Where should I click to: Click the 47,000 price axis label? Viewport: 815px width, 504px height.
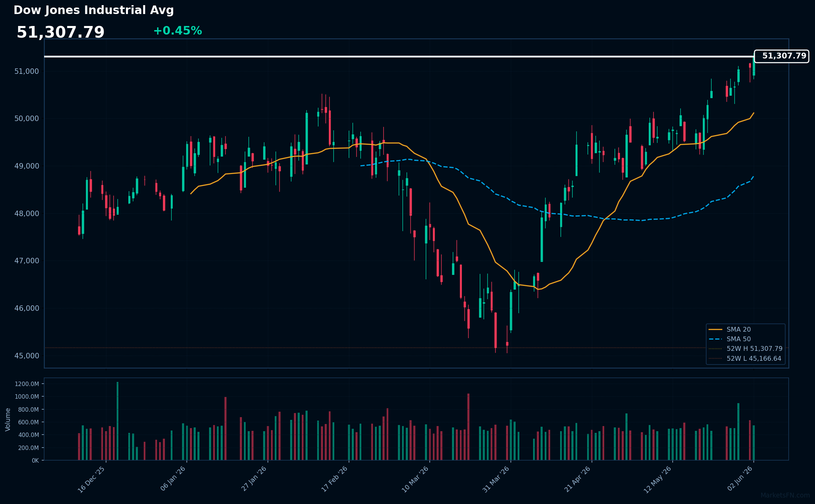pyautogui.click(x=27, y=261)
